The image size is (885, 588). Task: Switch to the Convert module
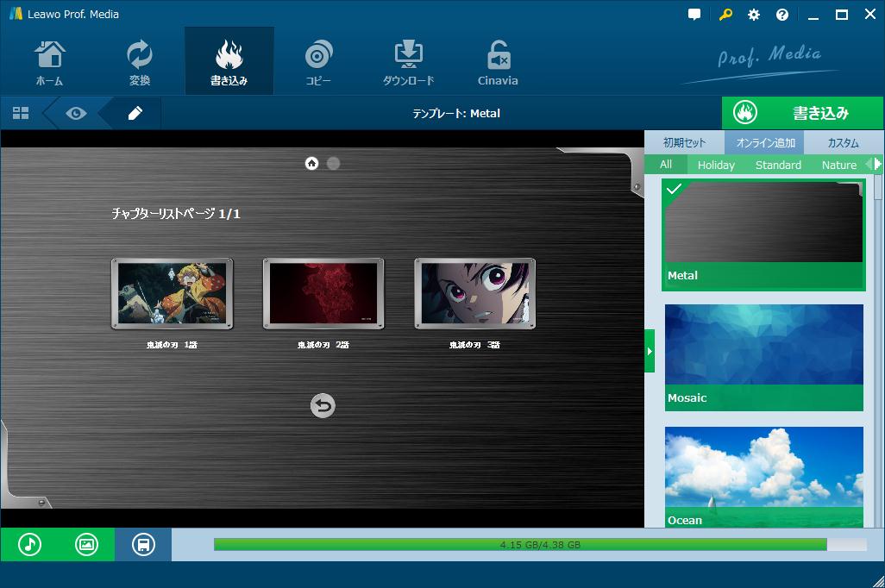(139, 62)
